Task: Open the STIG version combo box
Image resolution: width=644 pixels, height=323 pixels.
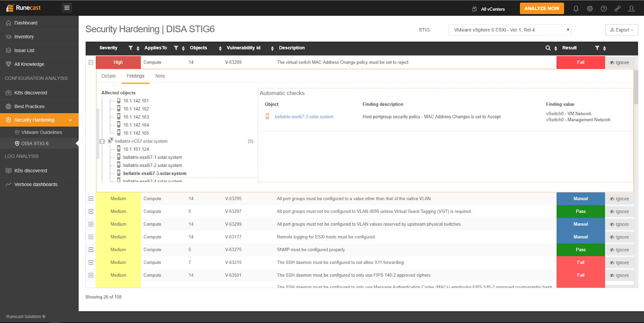Action: coord(510,30)
